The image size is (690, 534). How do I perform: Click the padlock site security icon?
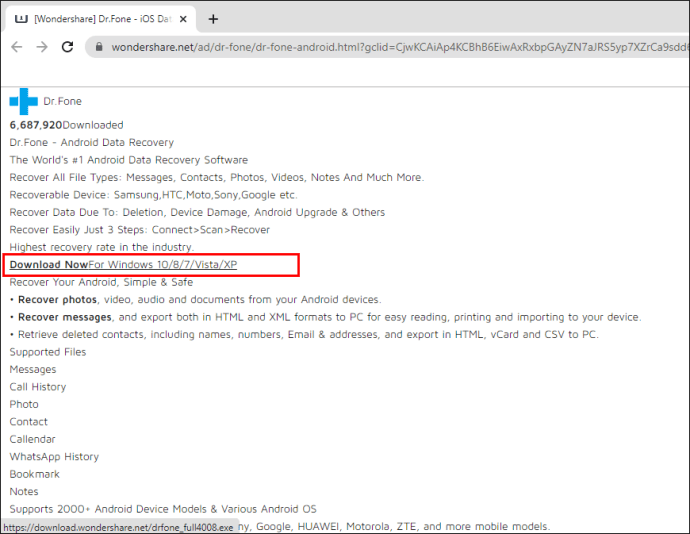click(x=99, y=47)
